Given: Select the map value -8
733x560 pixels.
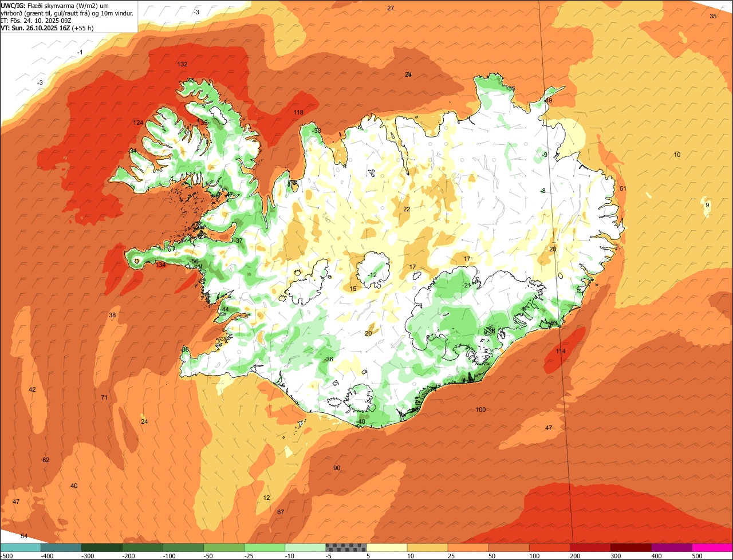Looking at the screenshot, I should [x=543, y=191].
